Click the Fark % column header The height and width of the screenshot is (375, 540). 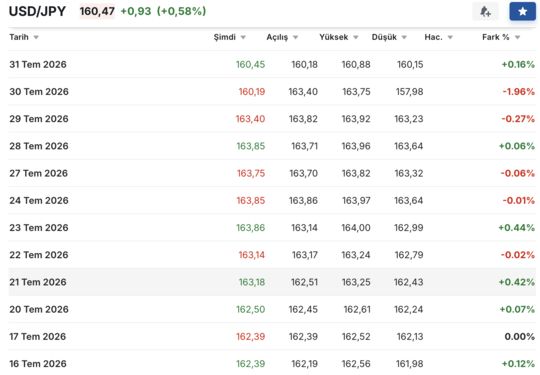click(496, 37)
